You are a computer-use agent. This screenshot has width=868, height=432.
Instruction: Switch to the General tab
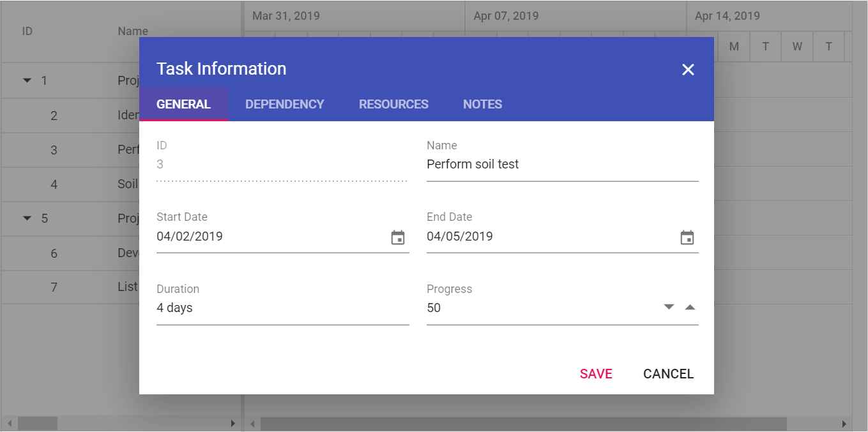183,104
